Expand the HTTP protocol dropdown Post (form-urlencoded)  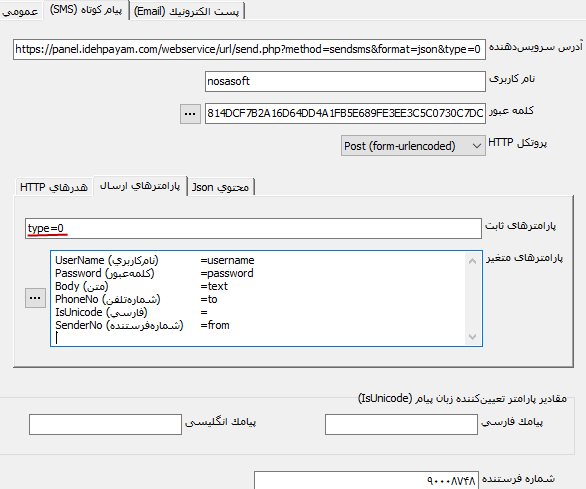(413, 146)
